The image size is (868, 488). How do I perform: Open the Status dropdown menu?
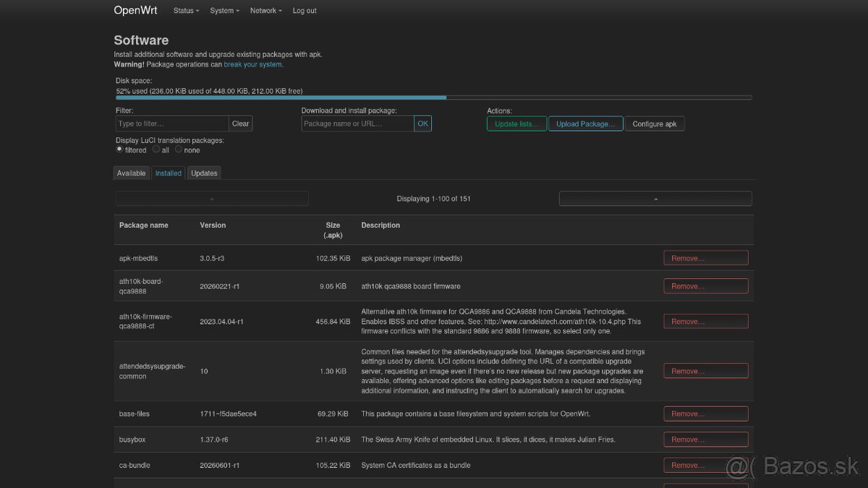(186, 11)
